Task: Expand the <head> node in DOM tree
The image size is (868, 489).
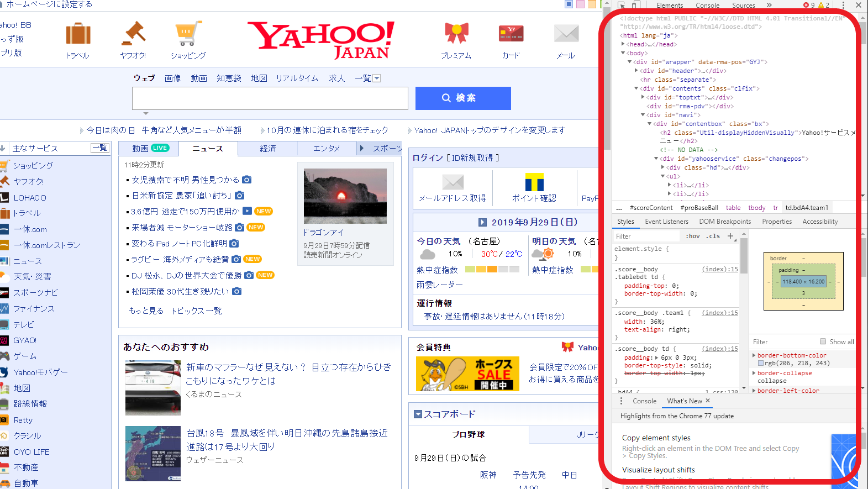Action: click(x=623, y=44)
